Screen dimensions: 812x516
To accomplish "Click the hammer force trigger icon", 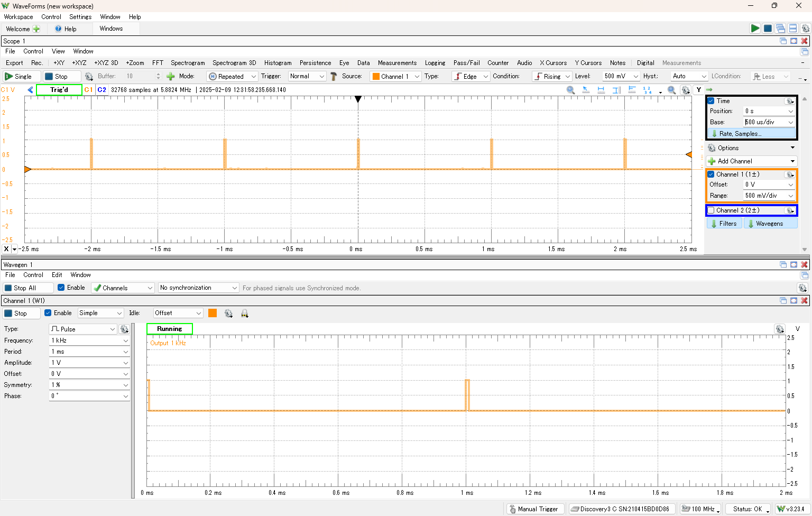I will coord(334,76).
